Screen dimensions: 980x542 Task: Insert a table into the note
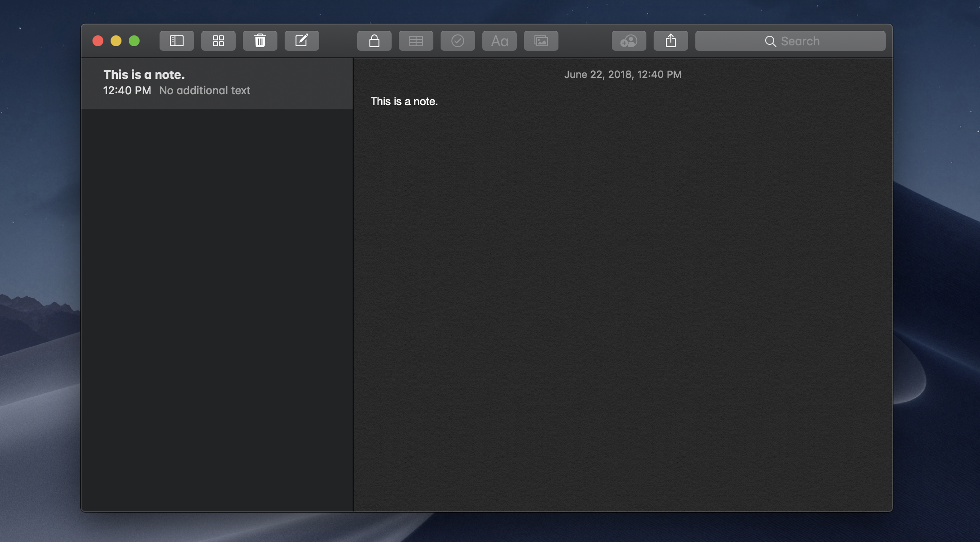(416, 41)
